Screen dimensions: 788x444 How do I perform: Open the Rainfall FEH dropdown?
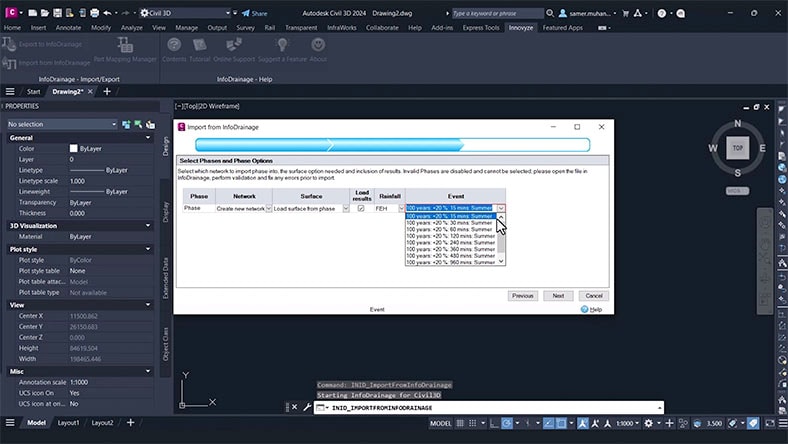click(401, 208)
